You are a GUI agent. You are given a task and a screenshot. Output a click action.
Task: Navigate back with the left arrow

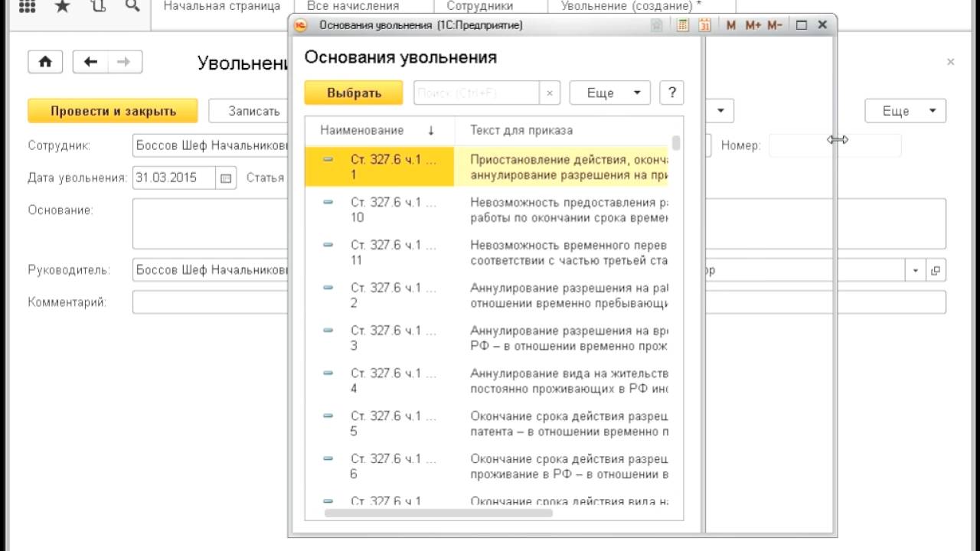[x=90, y=62]
